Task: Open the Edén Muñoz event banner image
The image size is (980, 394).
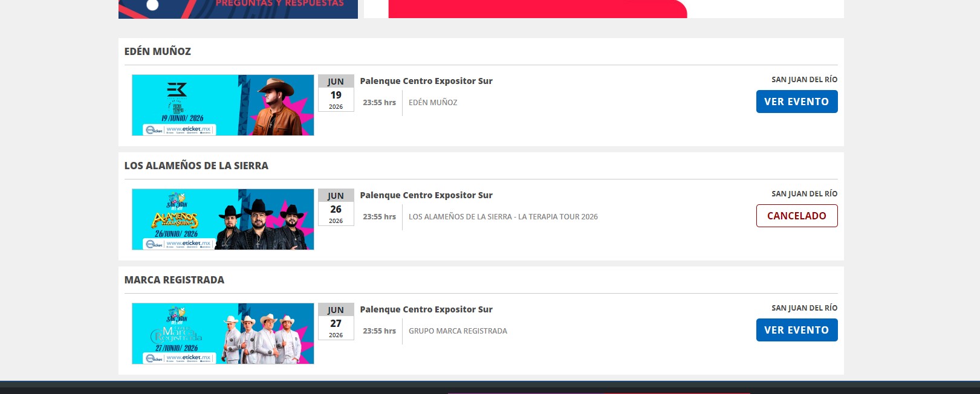Action: point(223,105)
